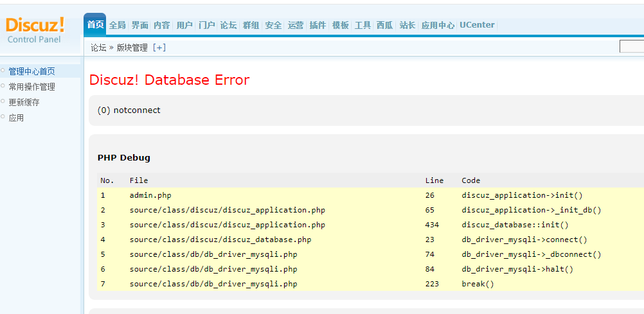The width and height of the screenshot is (644, 314).
Task: Click the db_driver_mysqli->connect() code cell
Action: (x=524, y=240)
